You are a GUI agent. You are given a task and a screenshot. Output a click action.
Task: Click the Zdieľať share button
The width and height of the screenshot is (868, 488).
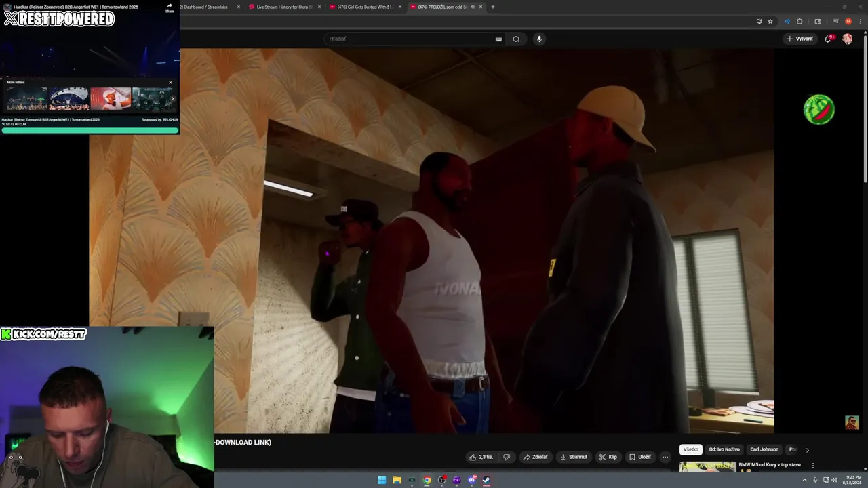tap(535, 457)
